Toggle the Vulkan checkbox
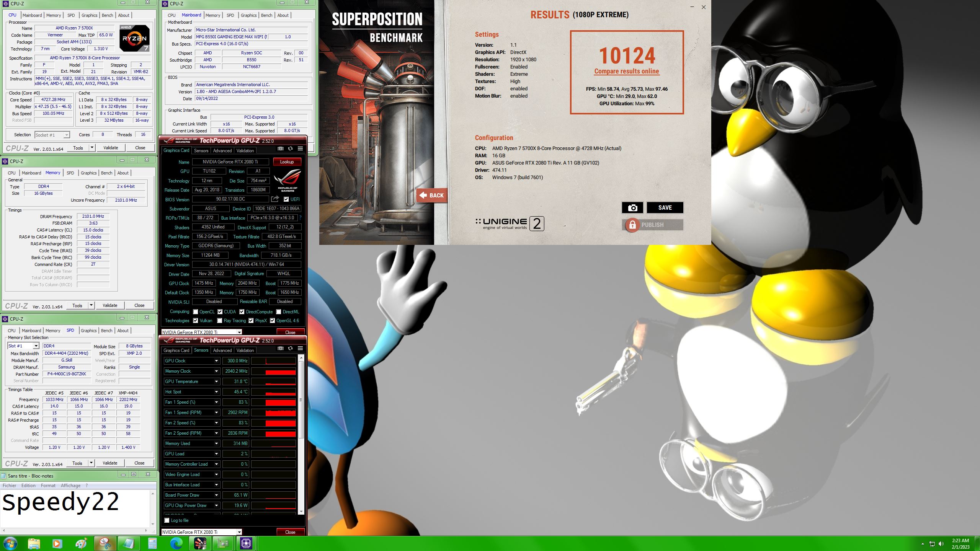 click(196, 321)
